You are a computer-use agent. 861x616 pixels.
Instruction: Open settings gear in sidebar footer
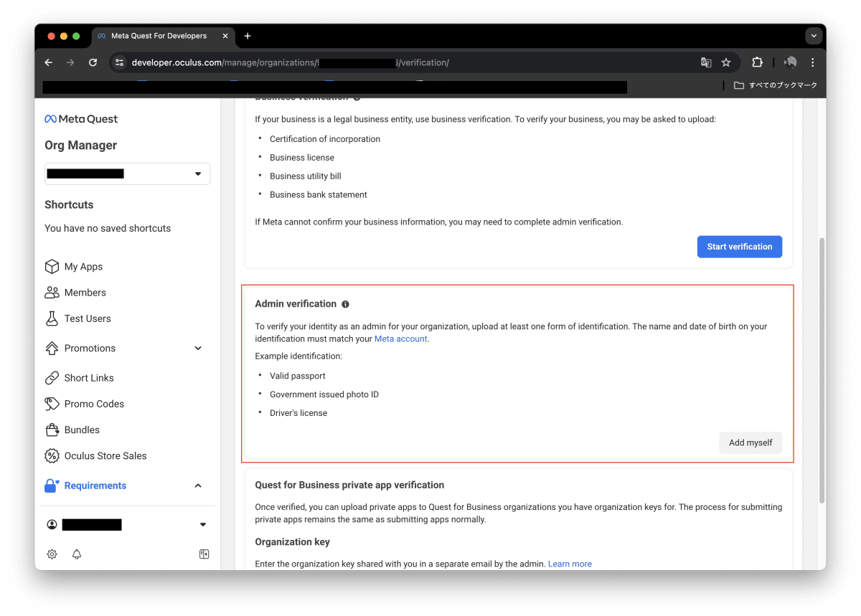click(52, 554)
